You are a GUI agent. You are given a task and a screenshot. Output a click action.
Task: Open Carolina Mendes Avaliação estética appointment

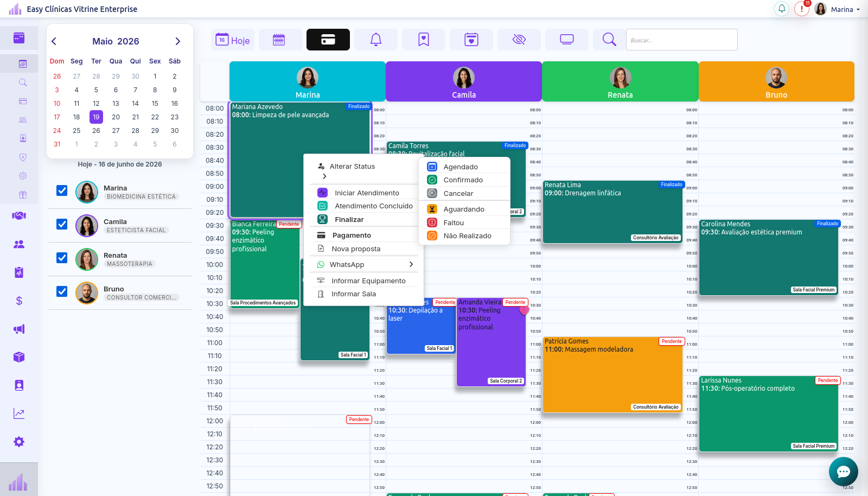[x=769, y=257]
